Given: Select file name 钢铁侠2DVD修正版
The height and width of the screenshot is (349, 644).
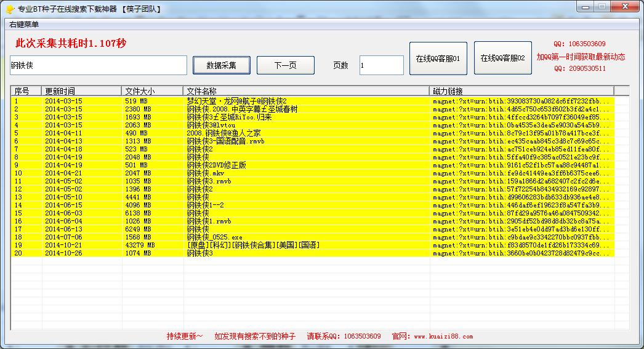Looking at the screenshot, I should click(217, 165).
